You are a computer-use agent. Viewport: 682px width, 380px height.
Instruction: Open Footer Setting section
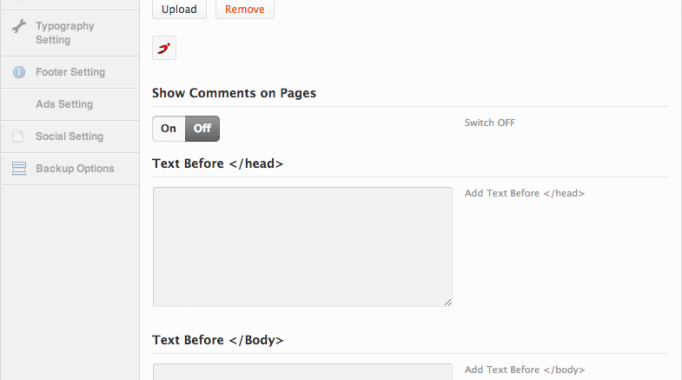pos(70,72)
